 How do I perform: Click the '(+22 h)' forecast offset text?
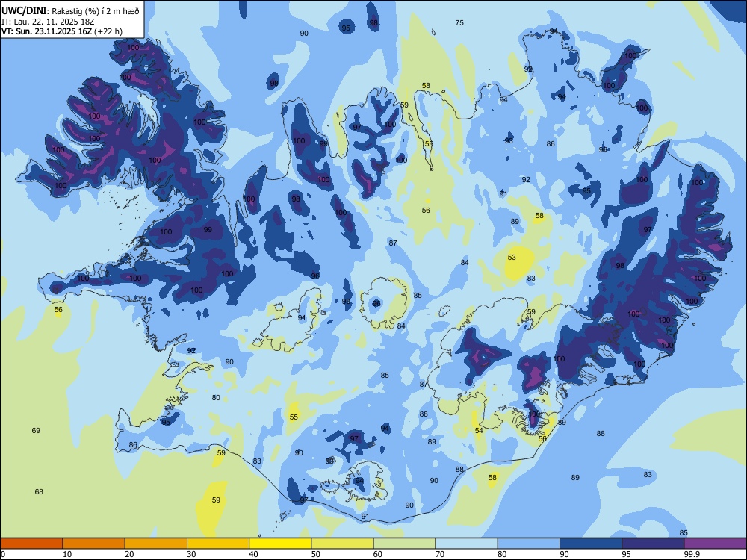(108, 31)
